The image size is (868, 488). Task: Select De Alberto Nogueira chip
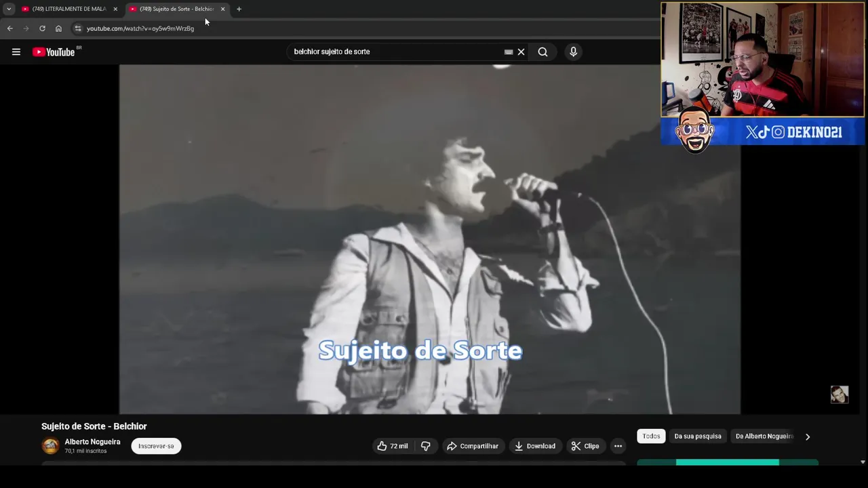coord(764,436)
